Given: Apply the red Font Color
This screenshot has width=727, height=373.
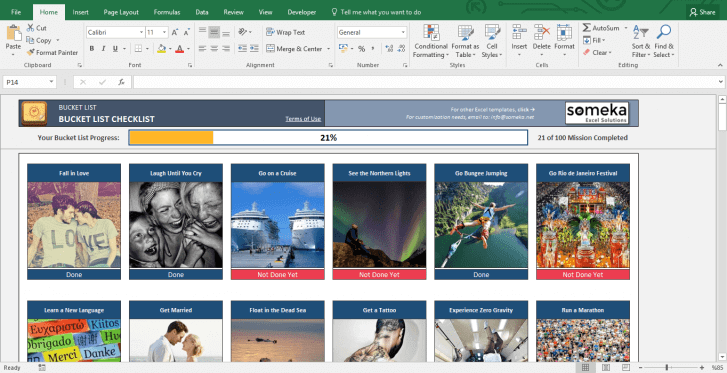Looking at the screenshot, I should (x=179, y=48).
